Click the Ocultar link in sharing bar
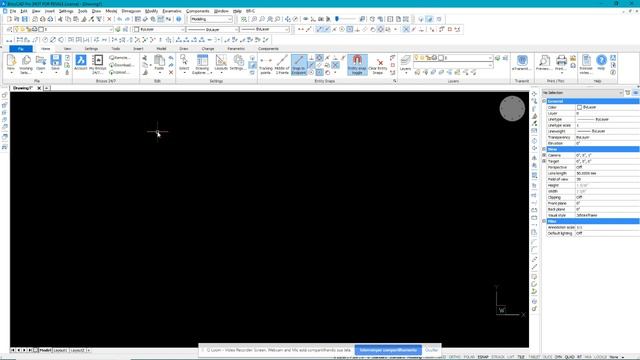640x360 pixels. pyautogui.click(x=431, y=350)
